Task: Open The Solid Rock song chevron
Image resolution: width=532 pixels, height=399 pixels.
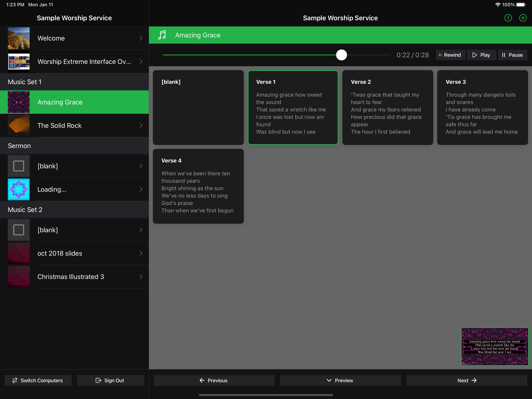Action: [141, 125]
